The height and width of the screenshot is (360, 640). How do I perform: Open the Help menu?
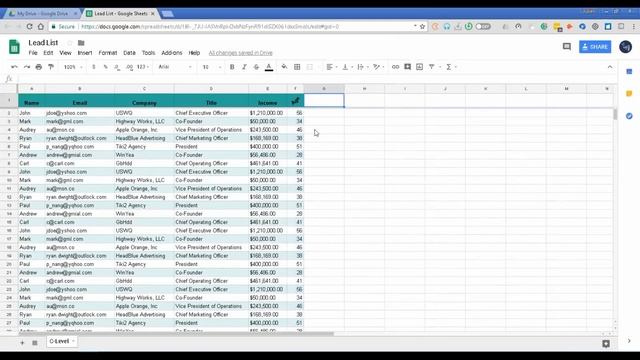tap(194, 53)
